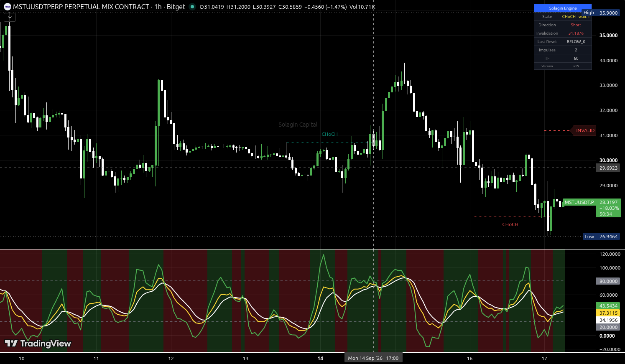Click the −0.4560 (−1.47%) change value
Image resolution: width=625 pixels, height=364 pixels.
click(x=325, y=7)
